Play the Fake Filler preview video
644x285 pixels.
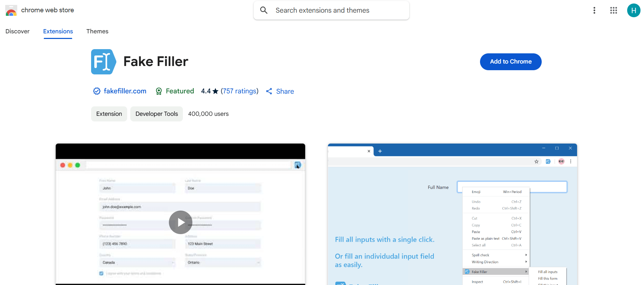coord(180,222)
